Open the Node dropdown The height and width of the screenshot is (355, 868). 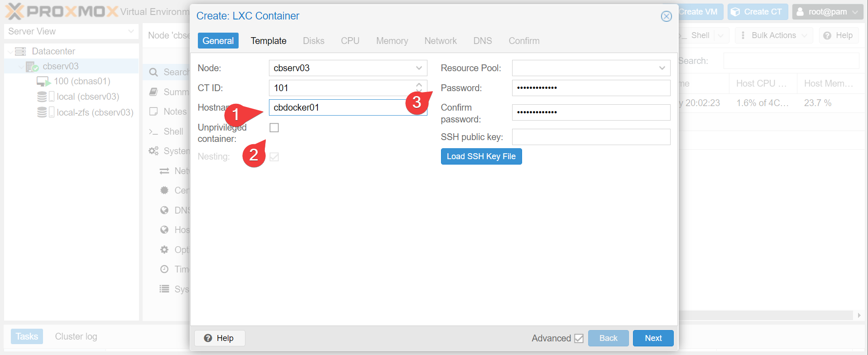[x=419, y=68]
